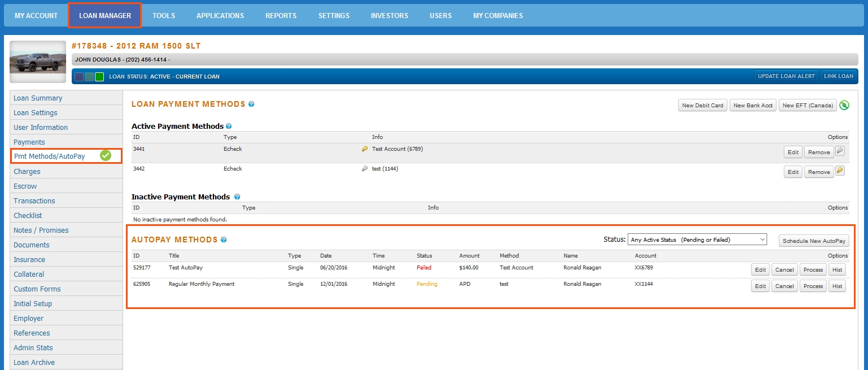Cancel the Regular Monthly Payment autopay
Screen dimensions: 868x370
click(x=784, y=286)
